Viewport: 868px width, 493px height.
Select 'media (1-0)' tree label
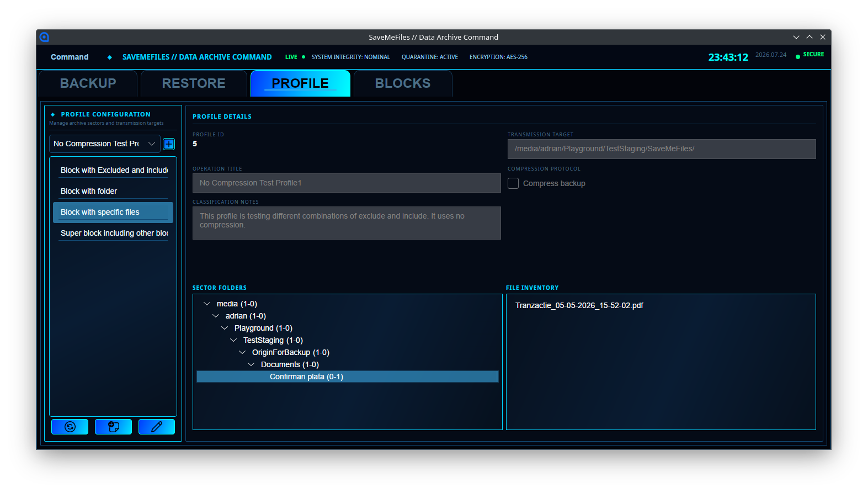click(x=237, y=304)
